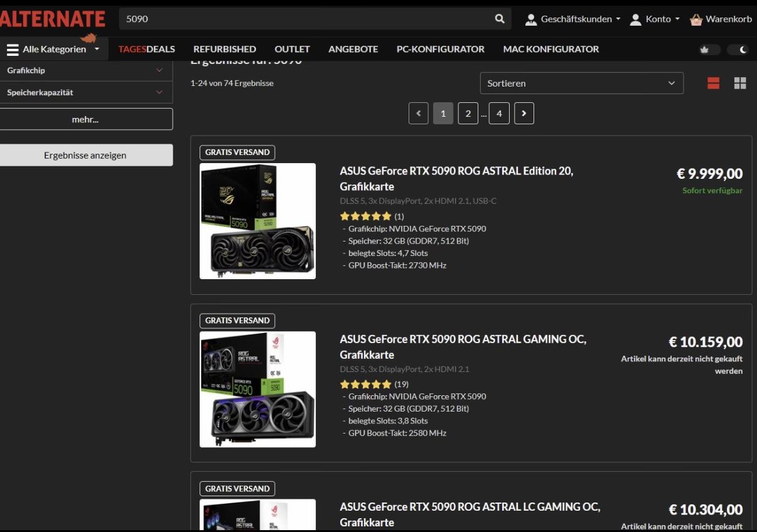Open the ROG ASTRAL Edition 20 product title
The height and width of the screenshot is (532, 757).
pyautogui.click(x=456, y=179)
